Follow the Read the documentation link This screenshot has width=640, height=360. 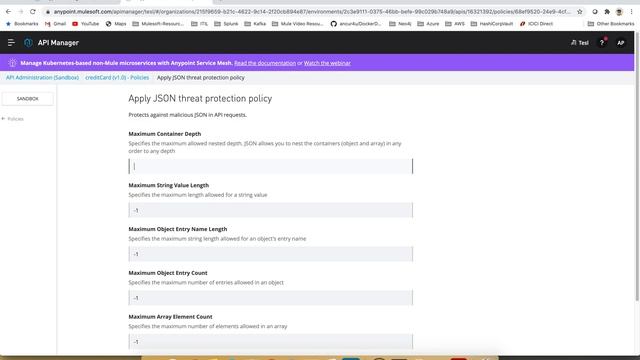[265, 63]
